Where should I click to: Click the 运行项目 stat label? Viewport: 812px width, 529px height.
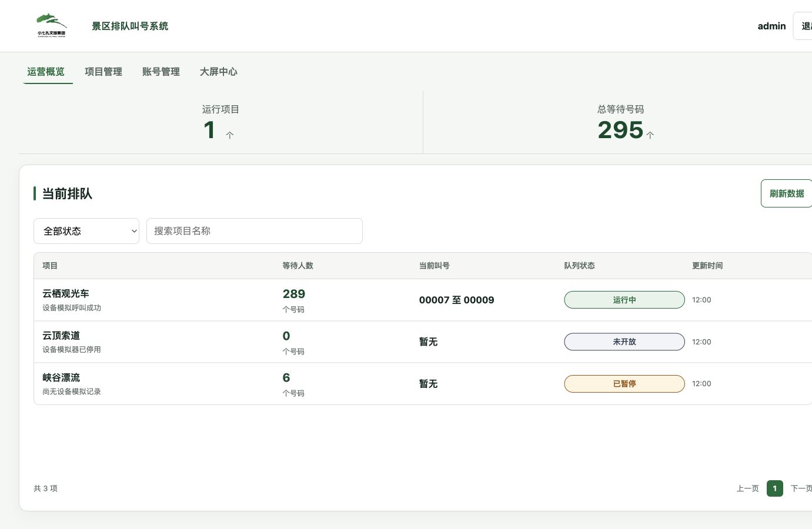[x=220, y=109]
